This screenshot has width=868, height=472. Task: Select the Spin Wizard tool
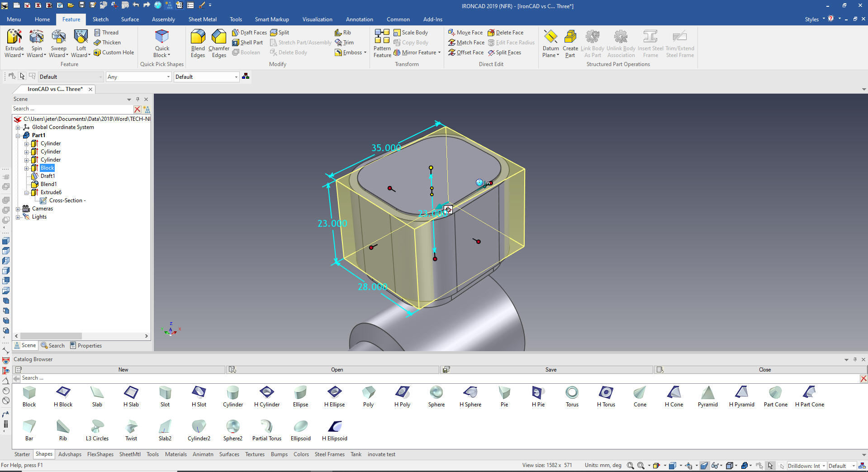point(36,38)
